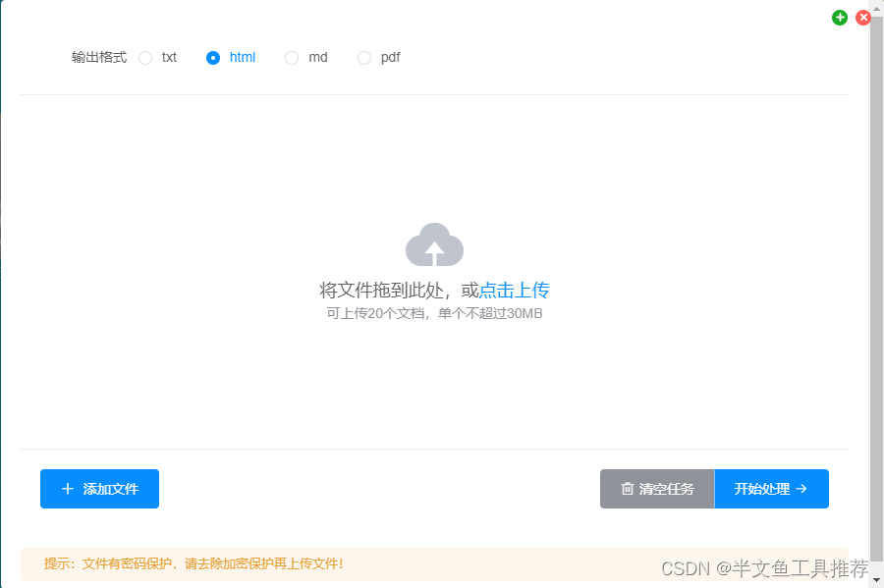The height and width of the screenshot is (588, 884).
Task: Click the 清空任务 button
Action: [x=657, y=489]
